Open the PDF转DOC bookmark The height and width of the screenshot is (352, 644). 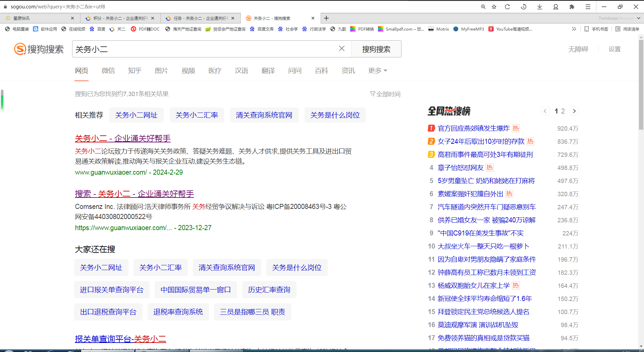point(145,29)
